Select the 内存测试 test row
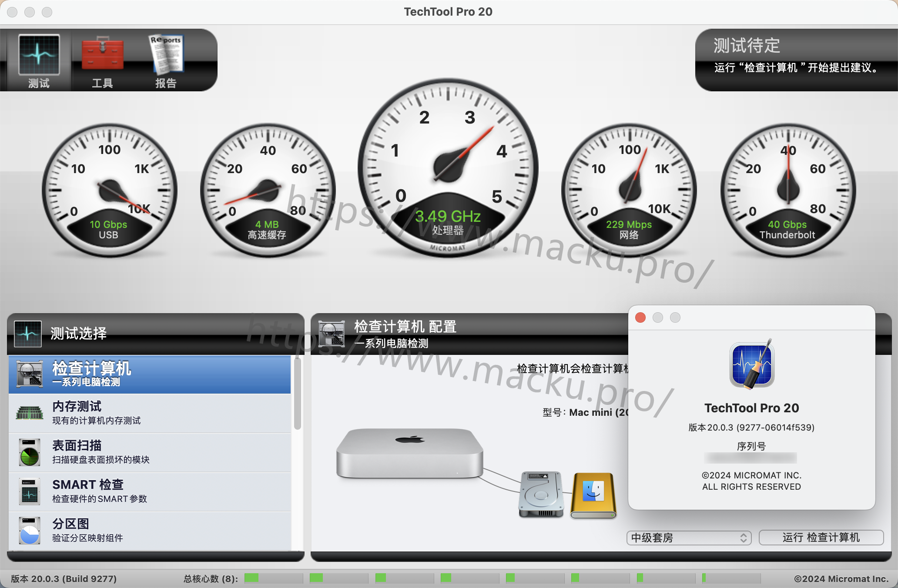 (x=150, y=414)
